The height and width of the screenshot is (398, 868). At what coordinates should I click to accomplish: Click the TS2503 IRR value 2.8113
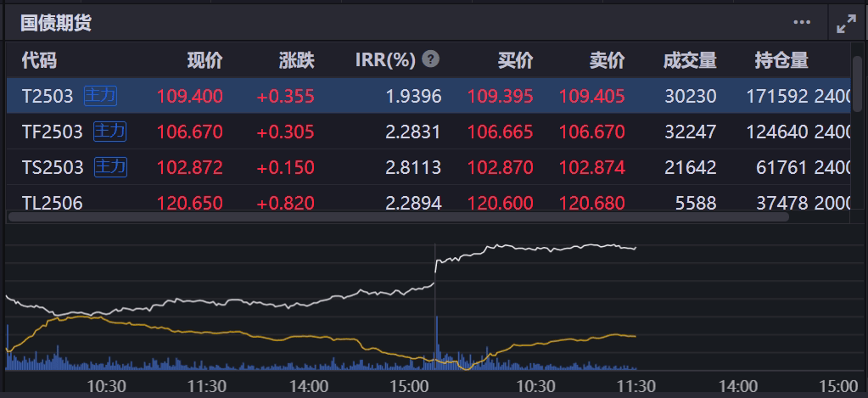pos(413,167)
